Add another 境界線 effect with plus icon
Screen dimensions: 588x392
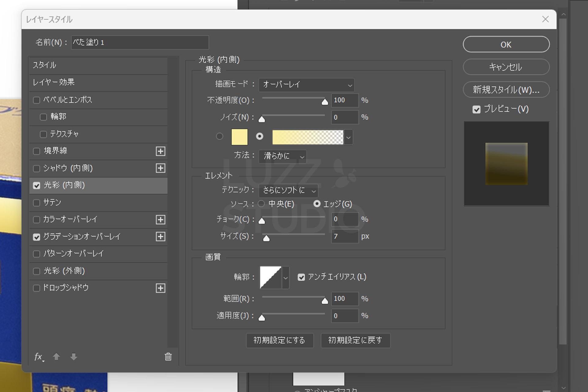(160, 151)
